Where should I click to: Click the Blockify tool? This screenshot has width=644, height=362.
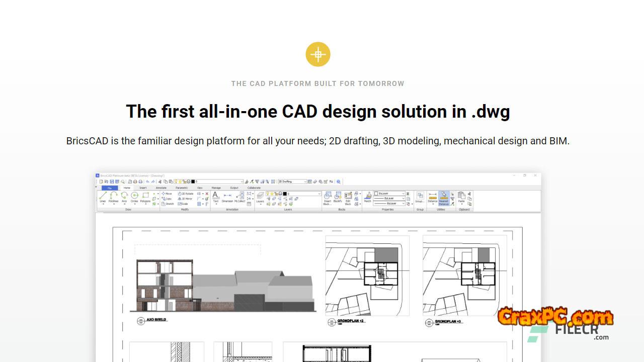pyautogui.click(x=338, y=197)
